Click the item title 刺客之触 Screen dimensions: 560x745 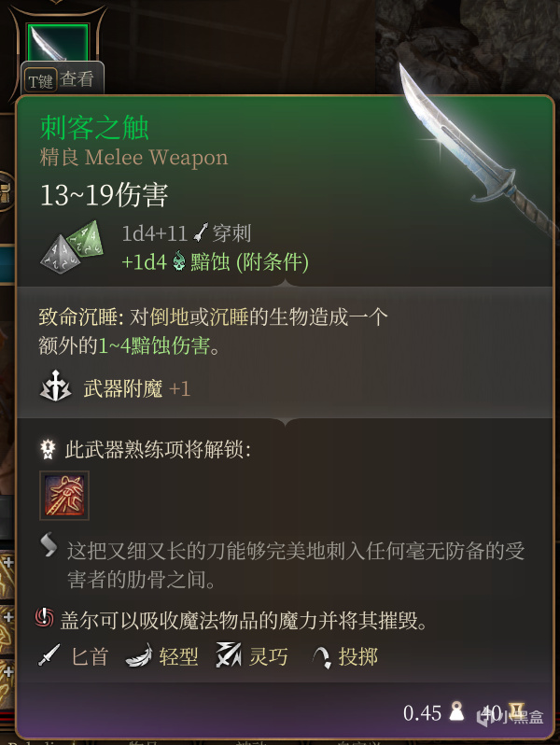(94, 128)
